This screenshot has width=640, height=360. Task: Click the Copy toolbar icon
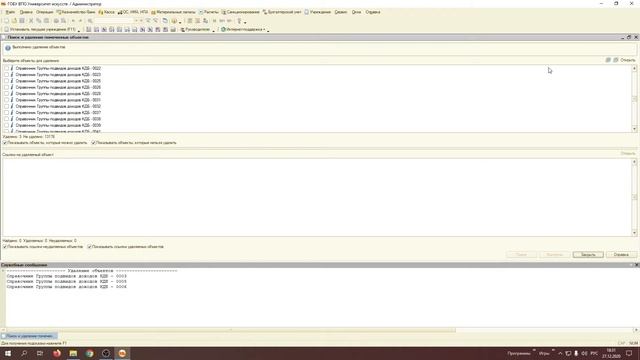coord(39,21)
